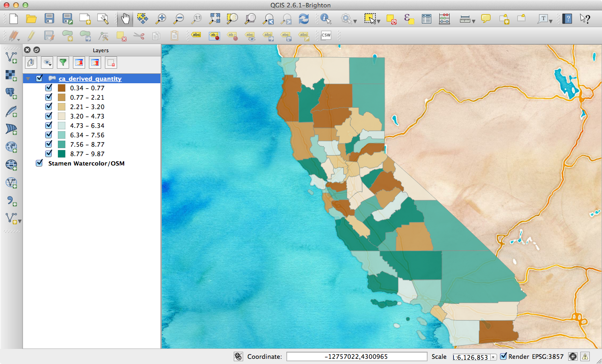
Task: Open Manage Layer Visibility eye dropdown
Action: tap(47, 62)
